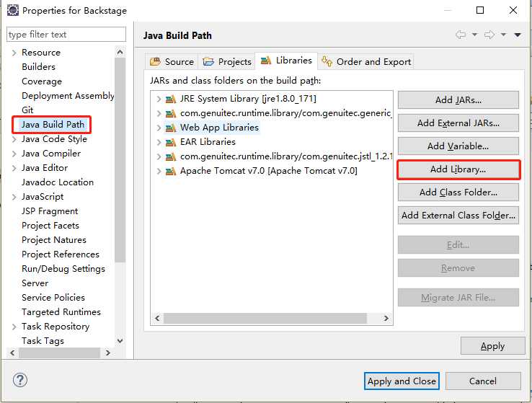
Task: Click the Apply and Close button
Action: tap(402, 381)
